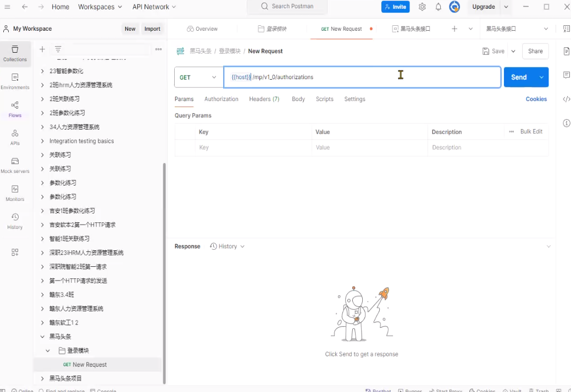Collapse the 登录模块 folder
This screenshot has height=392, width=571.
point(48,350)
